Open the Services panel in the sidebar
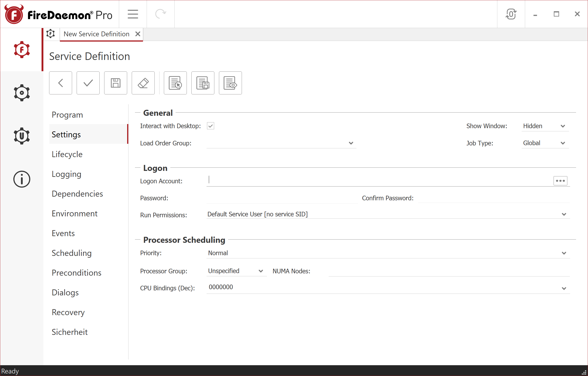588x376 pixels. point(22,50)
